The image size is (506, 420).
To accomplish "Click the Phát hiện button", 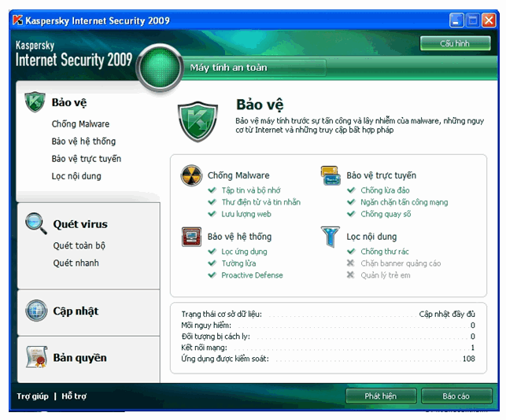I will [380, 396].
